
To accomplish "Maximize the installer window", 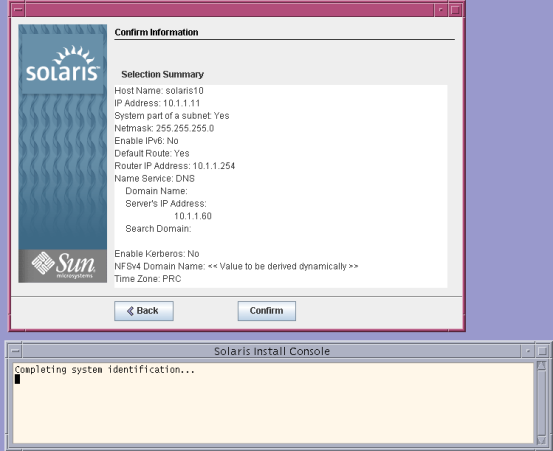I will [x=455, y=10].
